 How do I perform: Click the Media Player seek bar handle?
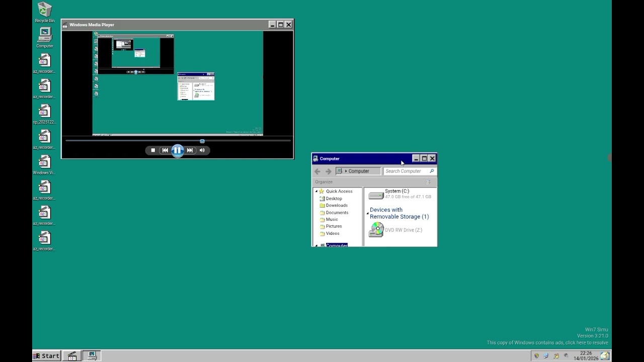(202, 141)
